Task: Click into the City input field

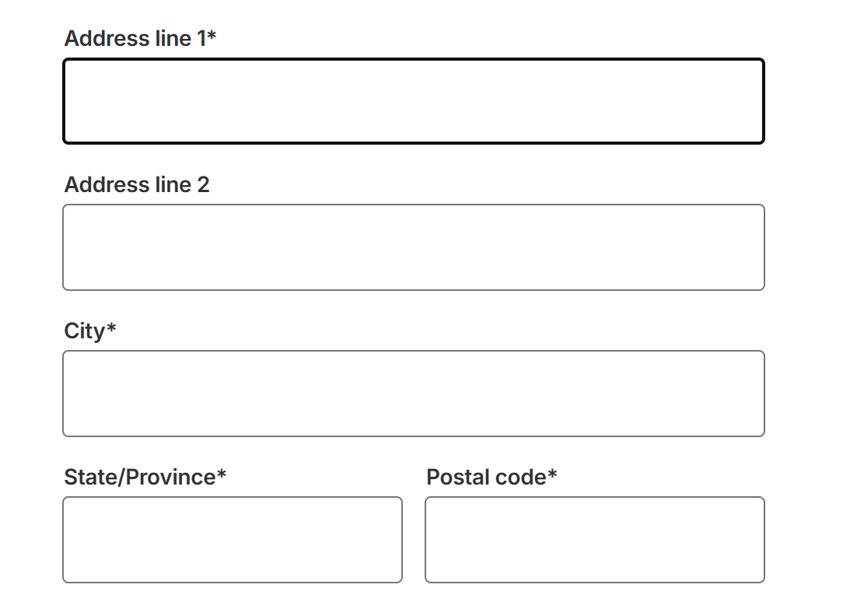Action: (413, 394)
